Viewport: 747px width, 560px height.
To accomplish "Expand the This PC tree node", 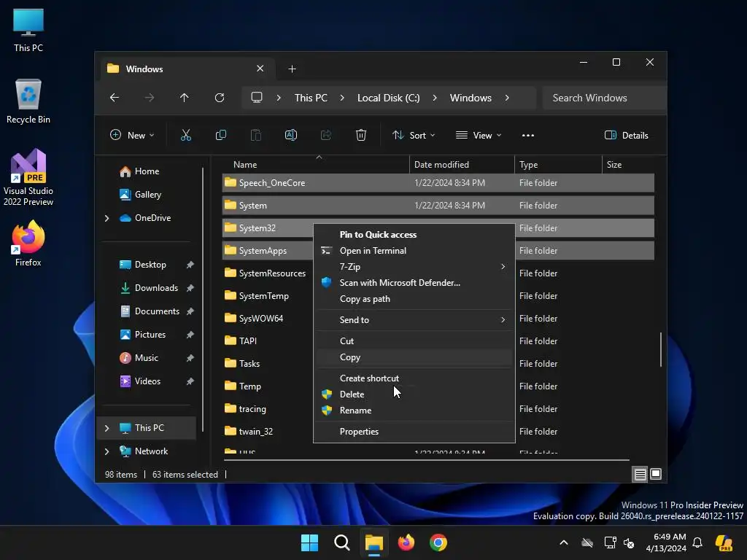I will coord(107,428).
